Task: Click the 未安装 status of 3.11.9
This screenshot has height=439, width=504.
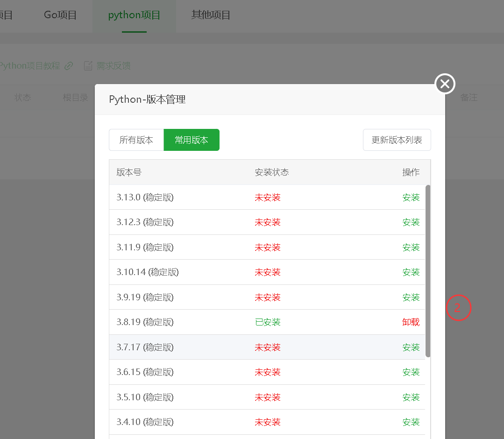Action: coord(268,247)
